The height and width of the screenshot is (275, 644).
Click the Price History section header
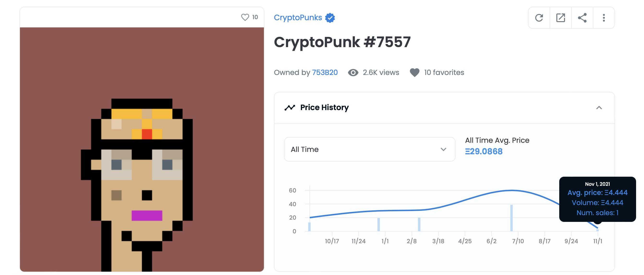324,108
